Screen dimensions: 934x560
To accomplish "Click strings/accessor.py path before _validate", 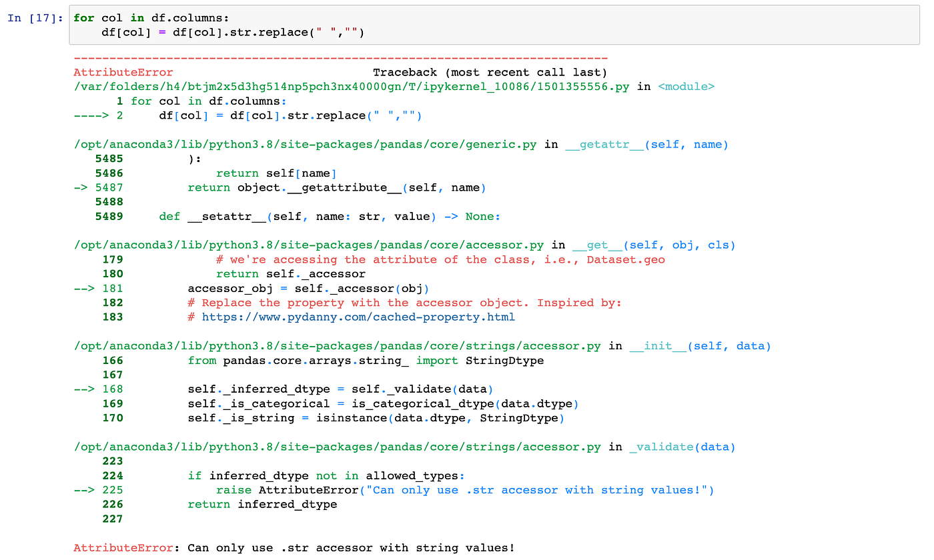I will point(337,447).
